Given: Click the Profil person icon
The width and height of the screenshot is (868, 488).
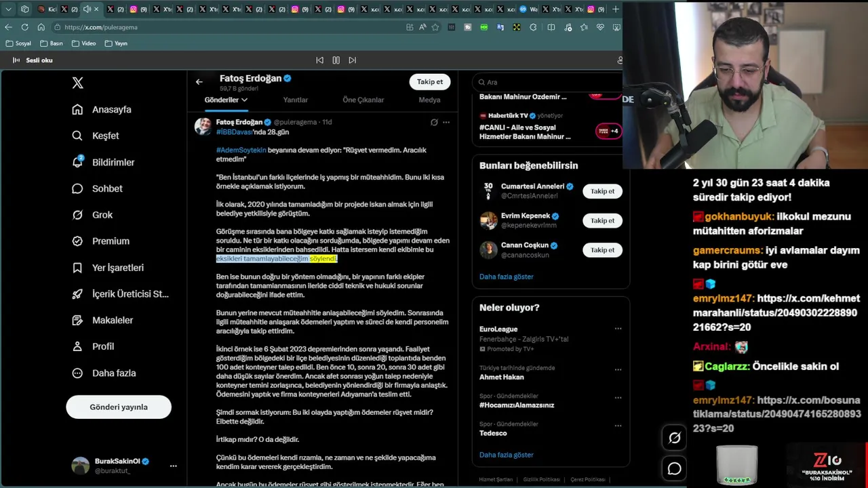Looking at the screenshot, I should click(77, 346).
